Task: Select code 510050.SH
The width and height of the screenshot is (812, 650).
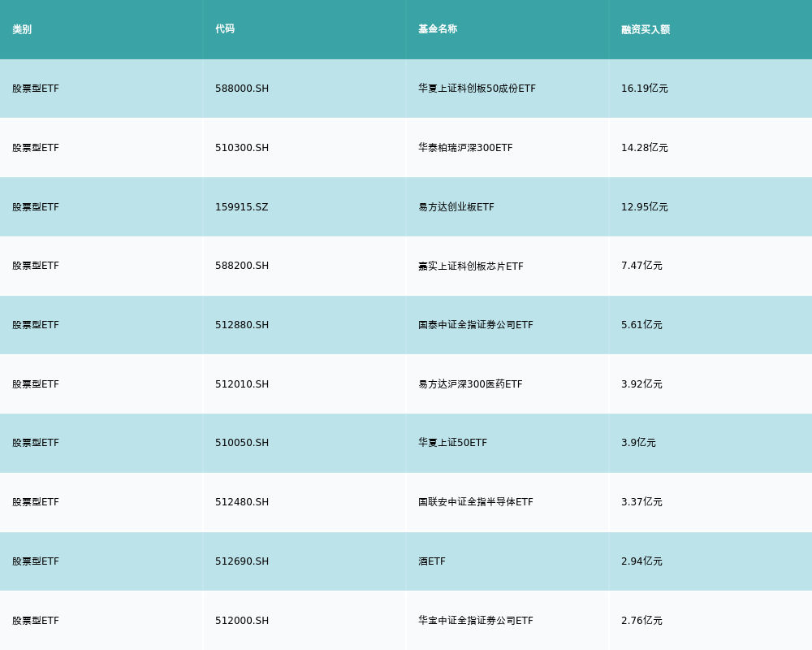Action: click(242, 443)
